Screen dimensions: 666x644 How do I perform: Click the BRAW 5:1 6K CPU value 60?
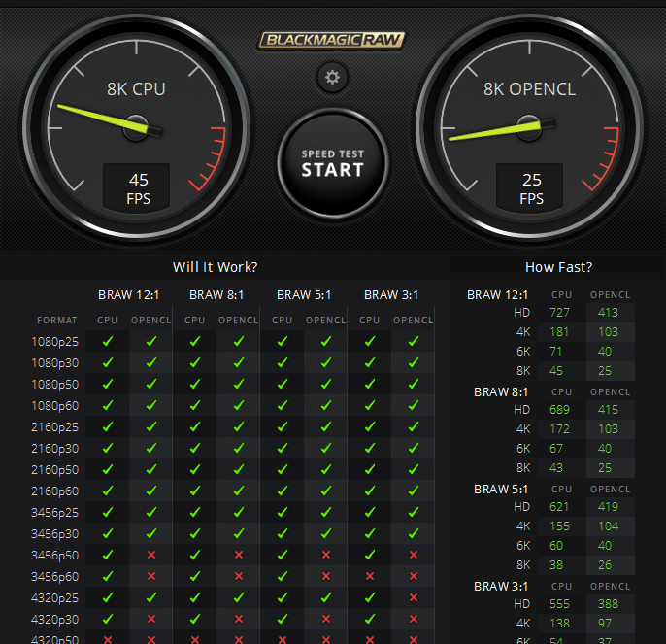556,545
